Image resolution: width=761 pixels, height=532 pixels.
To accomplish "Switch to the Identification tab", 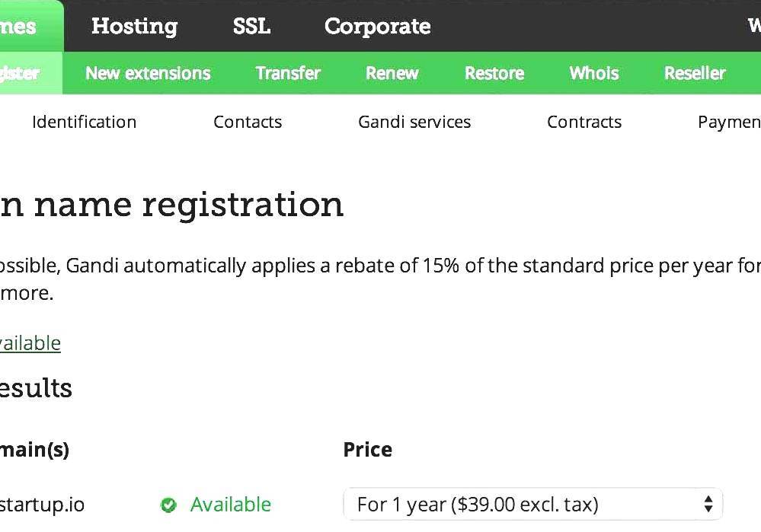I will (84, 122).
